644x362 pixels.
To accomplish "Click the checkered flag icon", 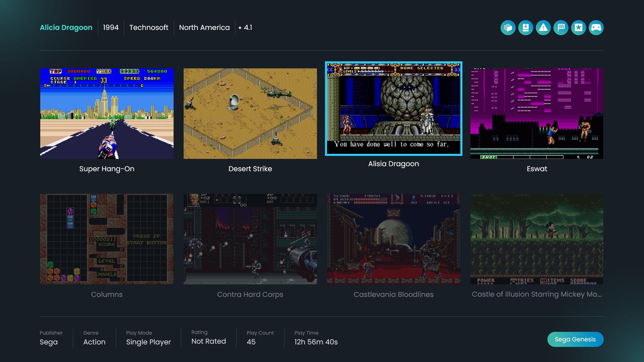I will click(561, 28).
